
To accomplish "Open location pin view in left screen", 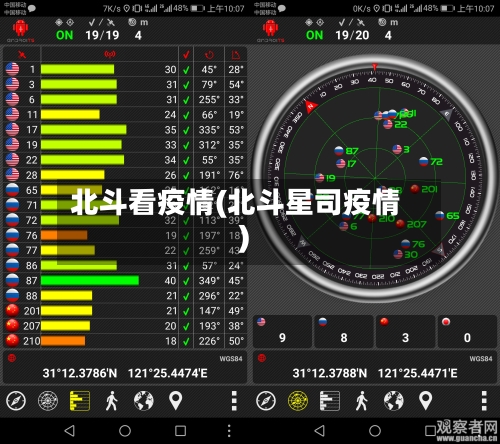I will click(x=175, y=401).
